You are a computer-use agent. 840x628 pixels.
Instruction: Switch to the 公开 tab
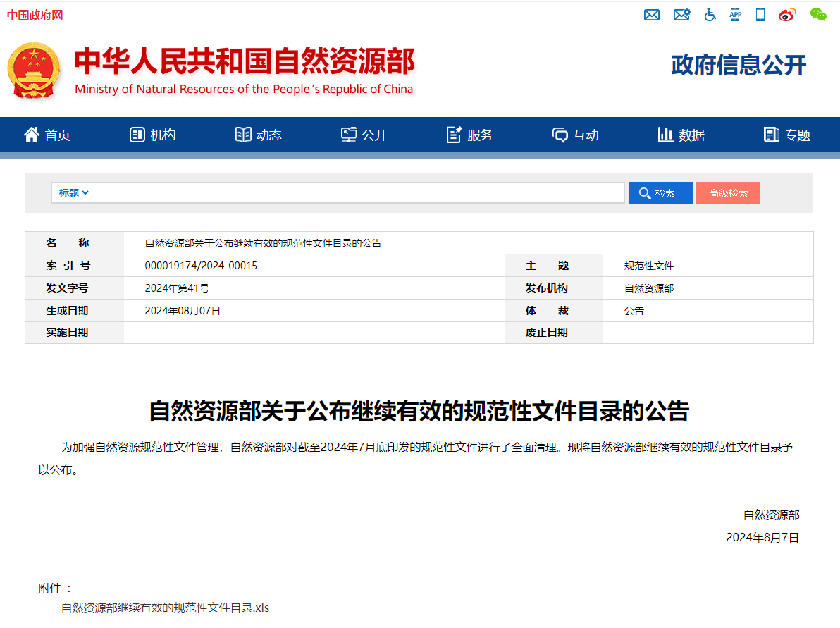(x=364, y=135)
